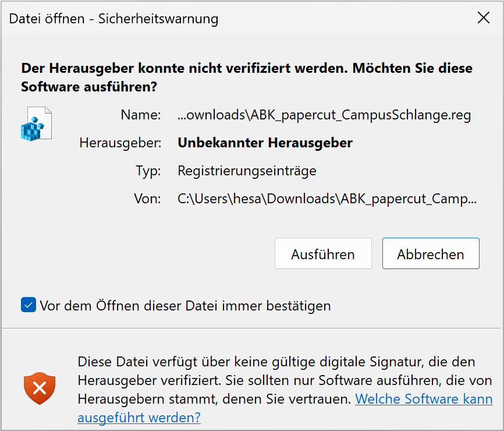The width and height of the screenshot is (504, 431).
Task: Click the file name ending in CampusSchlange.reg
Action: pyautogui.click(x=324, y=115)
